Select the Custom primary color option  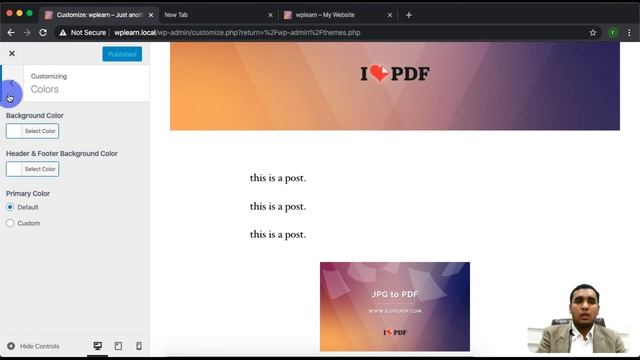pyautogui.click(x=10, y=223)
